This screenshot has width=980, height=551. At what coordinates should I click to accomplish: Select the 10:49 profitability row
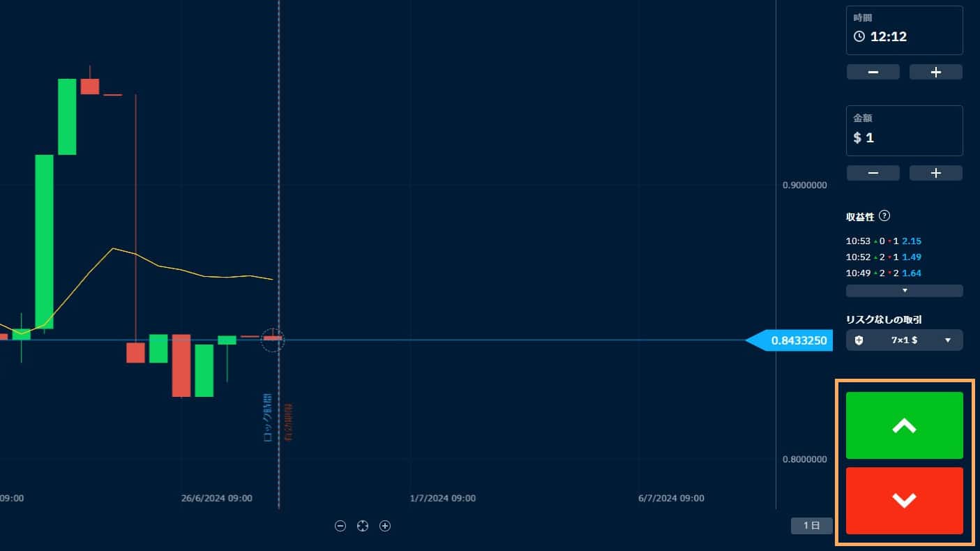click(x=884, y=273)
